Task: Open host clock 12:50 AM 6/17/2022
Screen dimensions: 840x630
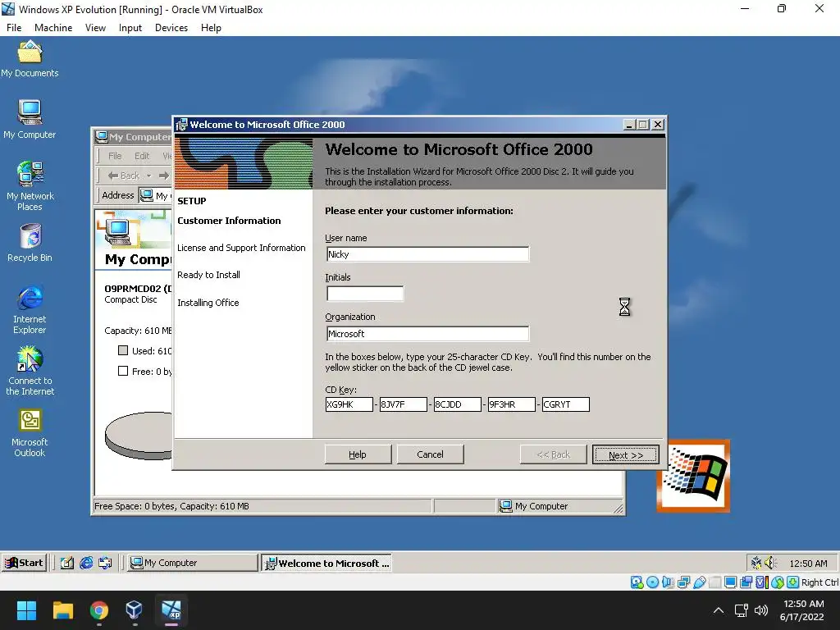Action: click(x=802, y=610)
